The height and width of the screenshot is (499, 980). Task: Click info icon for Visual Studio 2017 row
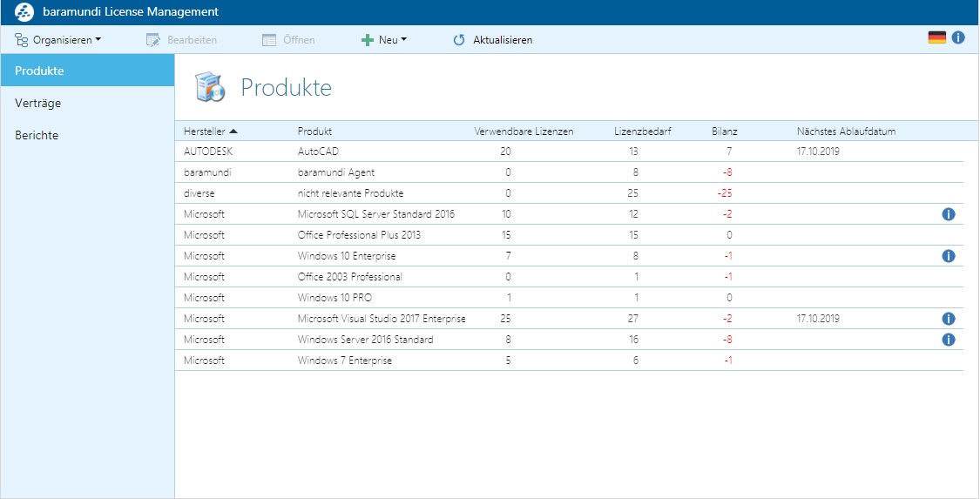pos(948,319)
